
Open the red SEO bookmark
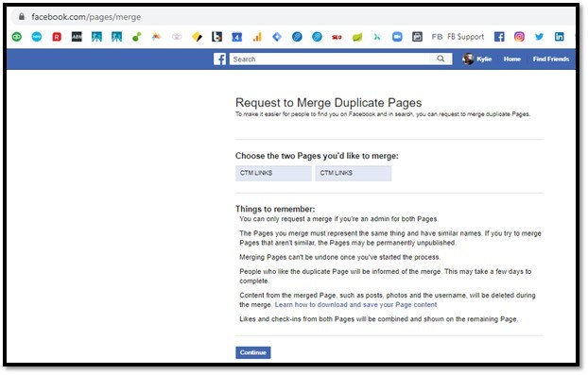point(337,37)
